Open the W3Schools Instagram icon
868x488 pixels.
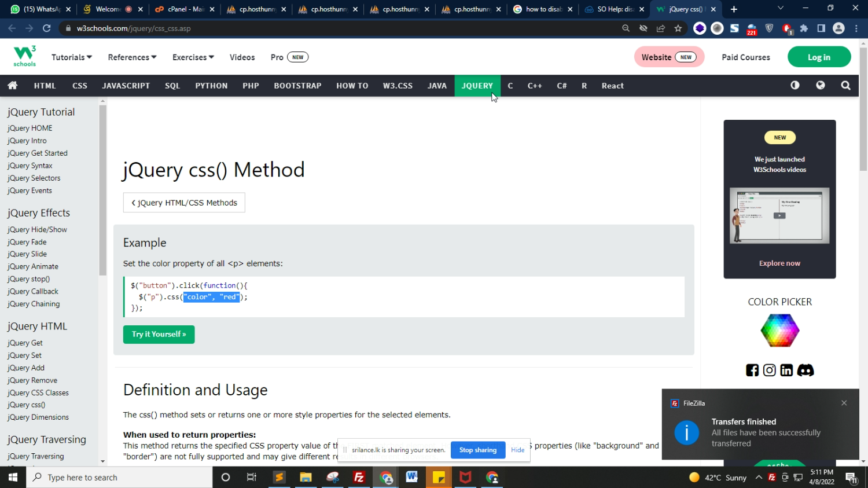tap(769, 370)
